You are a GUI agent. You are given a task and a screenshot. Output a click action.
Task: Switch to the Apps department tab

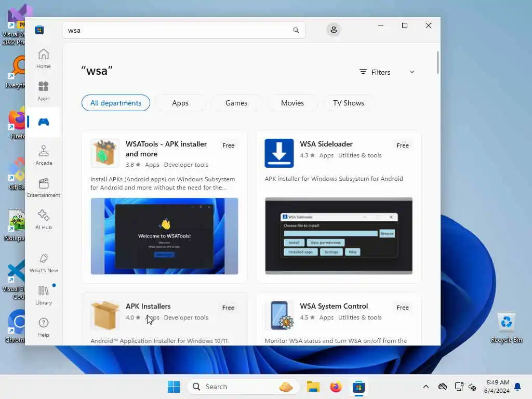pyautogui.click(x=180, y=103)
